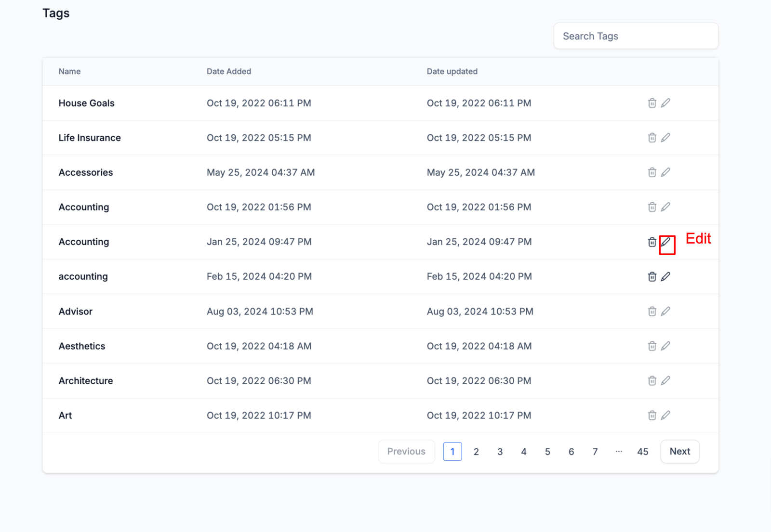
Task: Click trash icon for Accessories tag
Action: click(x=651, y=172)
